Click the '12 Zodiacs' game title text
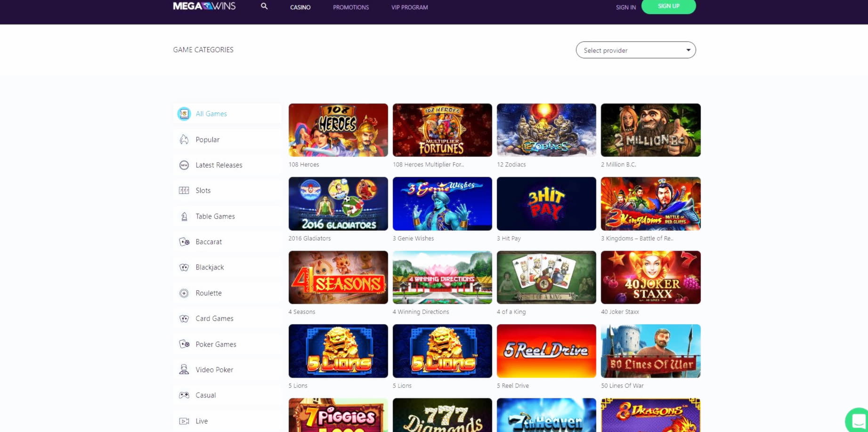 click(511, 164)
